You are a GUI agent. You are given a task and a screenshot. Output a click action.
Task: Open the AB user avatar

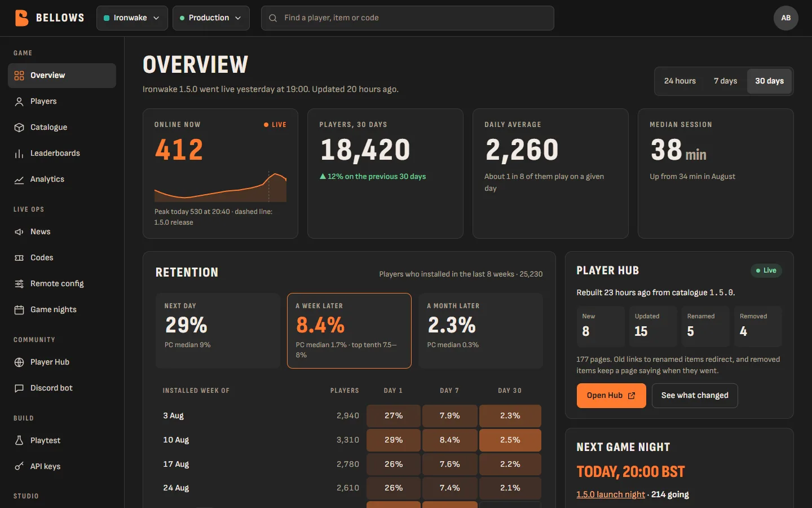point(786,18)
